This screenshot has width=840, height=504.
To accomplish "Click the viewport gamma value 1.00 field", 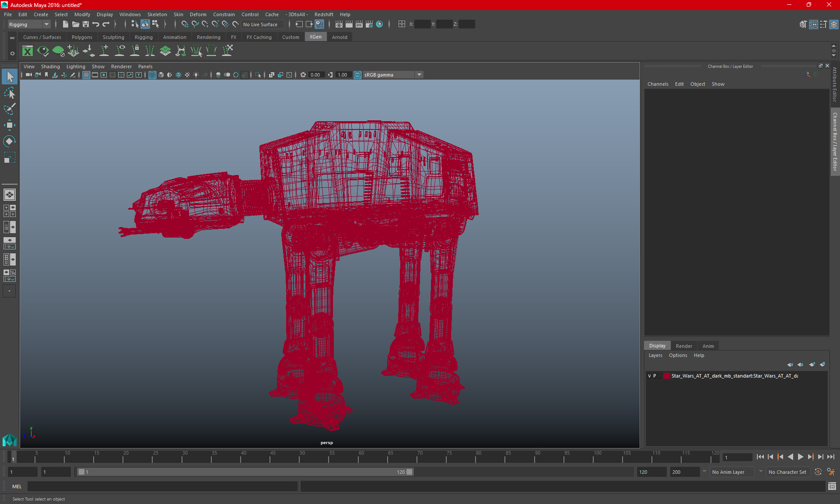I will click(343, 75).
